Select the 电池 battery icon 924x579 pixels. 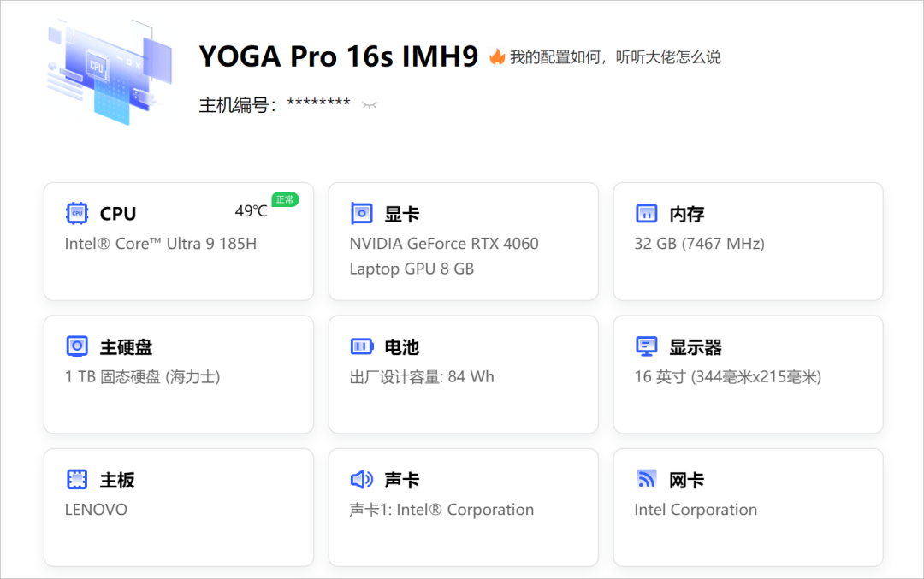click(x=362, y=346)
